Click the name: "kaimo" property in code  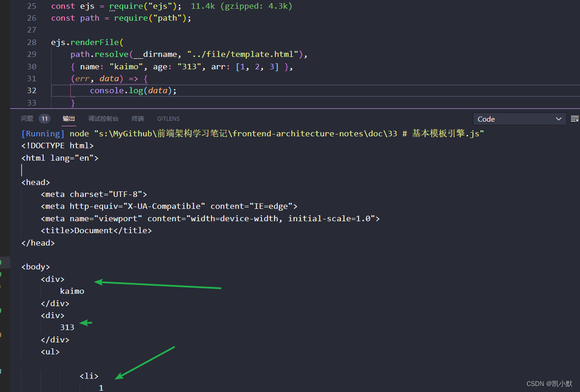[112, 67]
